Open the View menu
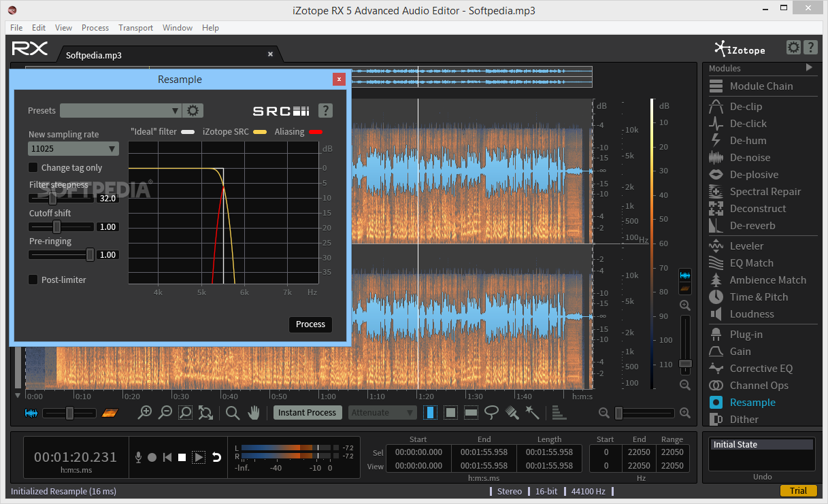 (x=63, y=28)
